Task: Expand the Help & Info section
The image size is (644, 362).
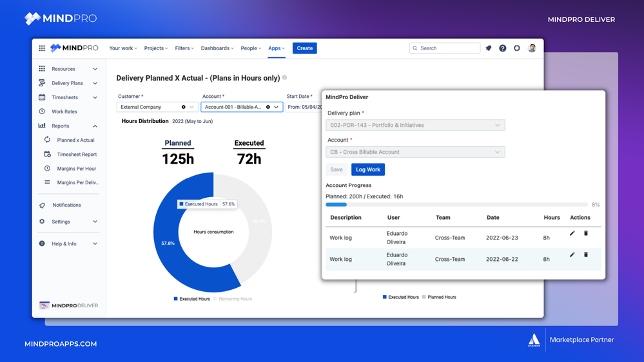Action: 95,243
